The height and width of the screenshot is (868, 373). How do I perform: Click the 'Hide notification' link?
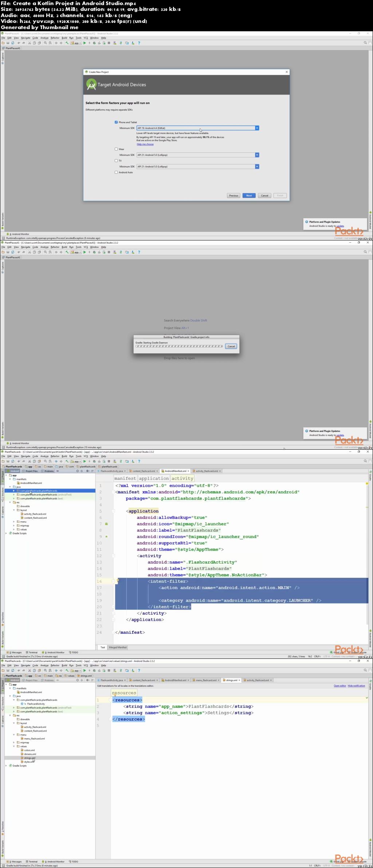[x=356, y=686]
